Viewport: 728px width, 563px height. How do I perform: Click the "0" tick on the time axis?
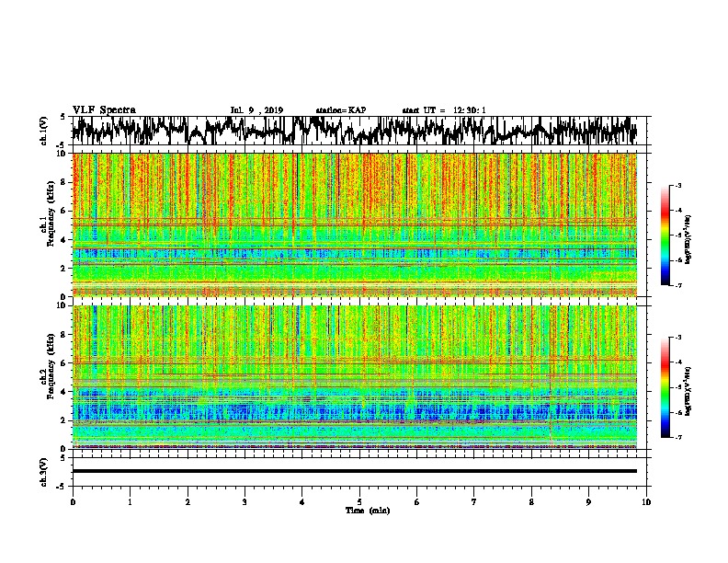tap(73, 502)
